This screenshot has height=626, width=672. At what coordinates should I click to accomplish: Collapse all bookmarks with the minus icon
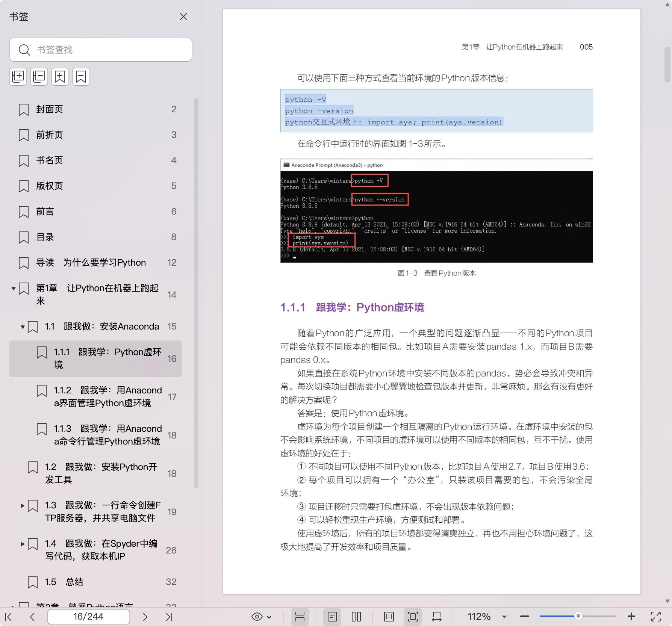point(39,77)
